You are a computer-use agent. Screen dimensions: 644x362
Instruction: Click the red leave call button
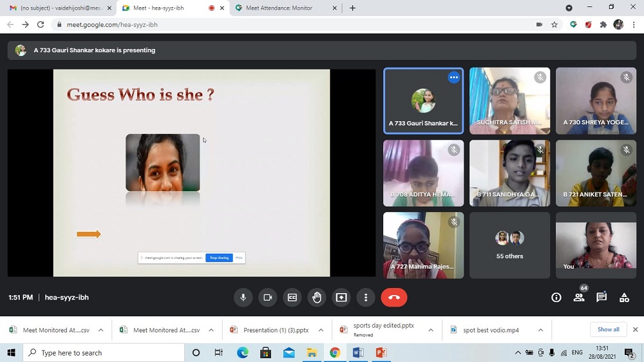(394, 298)
